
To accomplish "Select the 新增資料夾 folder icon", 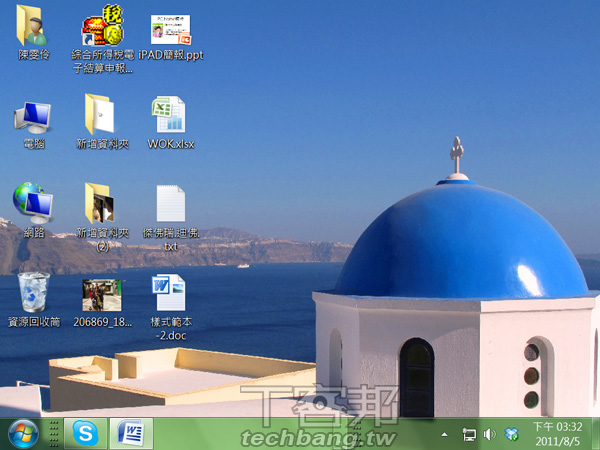I will click(102, 115).
